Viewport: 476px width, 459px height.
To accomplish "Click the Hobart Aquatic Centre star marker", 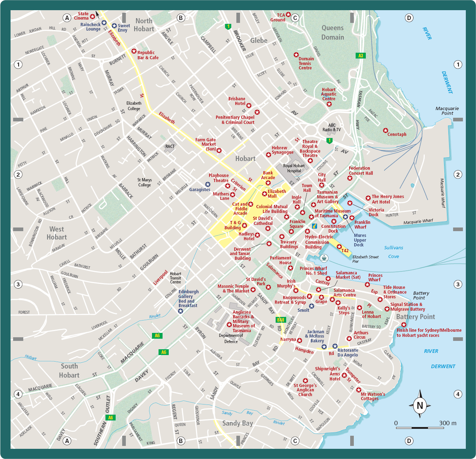I will coord(329,104).
